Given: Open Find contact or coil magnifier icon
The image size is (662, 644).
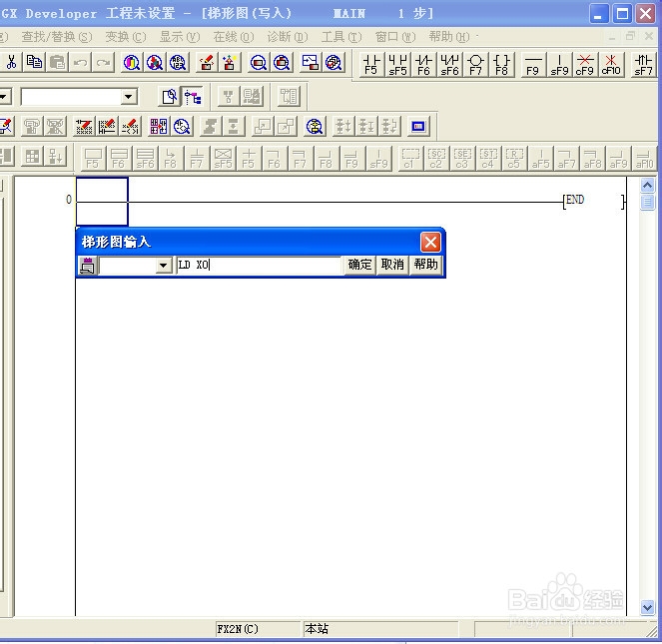Looking at the screenshot, I should [178, 63].
